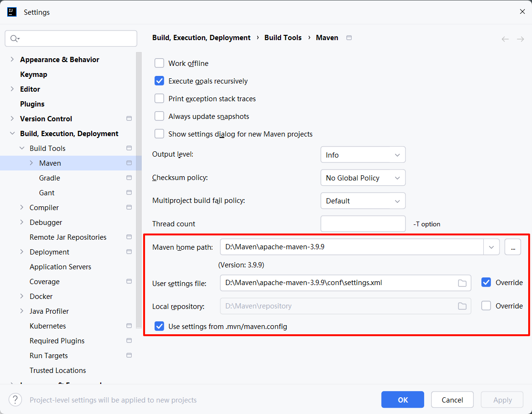532x414 pixels.
Task: Click the project-level icon on Gradle row
Action: [x=129, y=178]
